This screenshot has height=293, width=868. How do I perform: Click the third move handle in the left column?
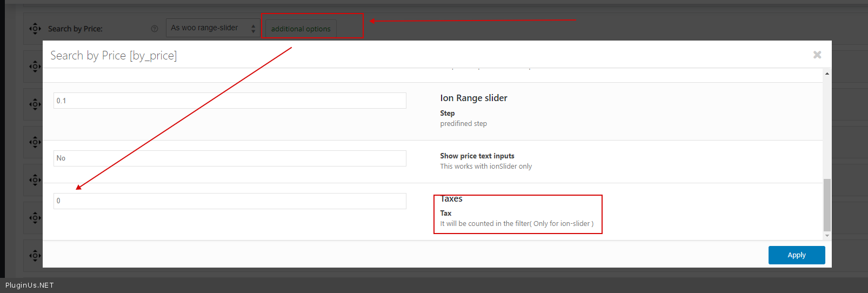[35, 104]
